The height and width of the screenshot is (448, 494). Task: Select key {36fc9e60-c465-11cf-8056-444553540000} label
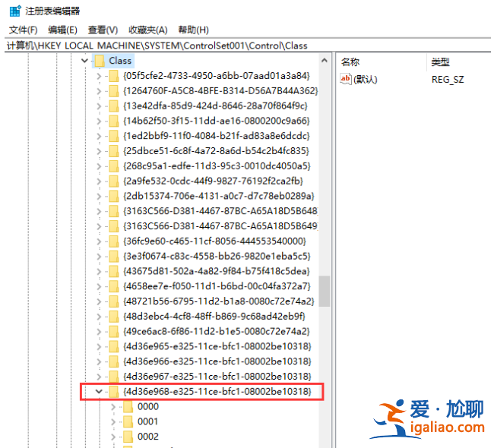point(215,241)
